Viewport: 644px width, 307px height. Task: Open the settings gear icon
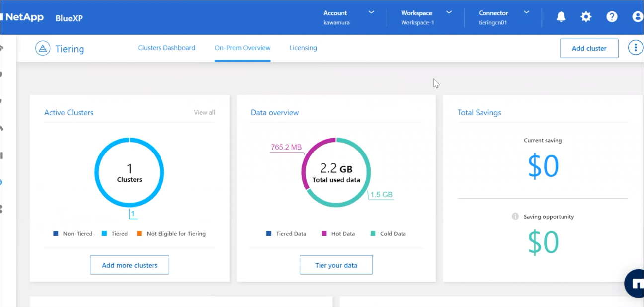tap(586, 17)
